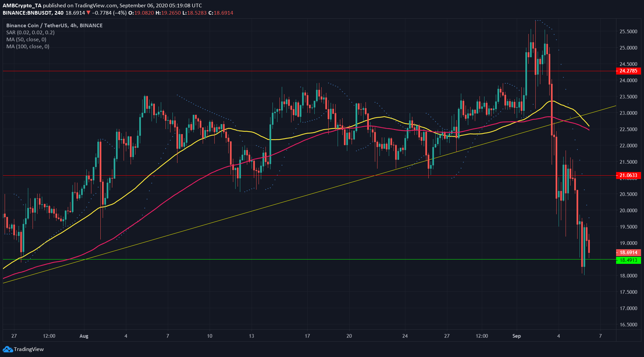This screenshot has width=644, height=357.
Task: Click the 13 date label on time axis
Action: tap(251, 336)
